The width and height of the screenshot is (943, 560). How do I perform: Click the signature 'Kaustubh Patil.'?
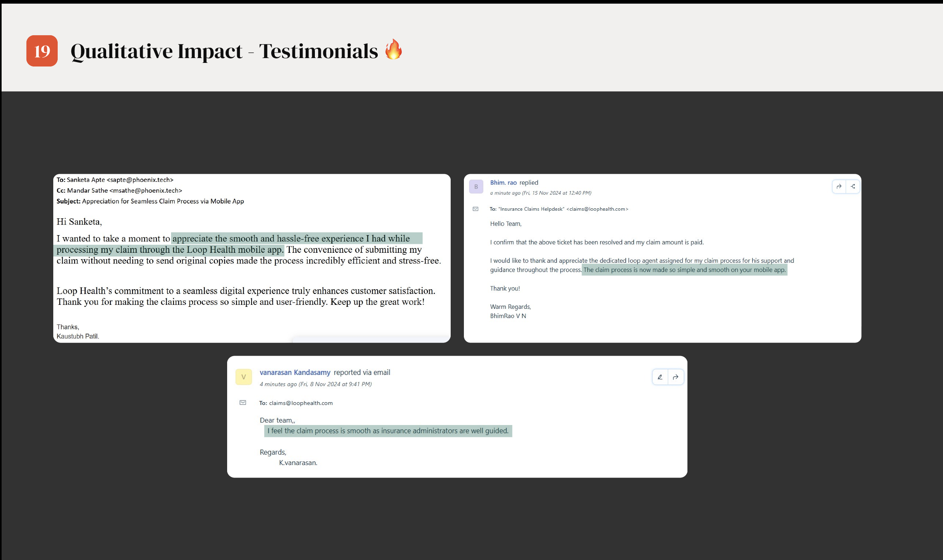pyautogui.click(x=78, y=336)
